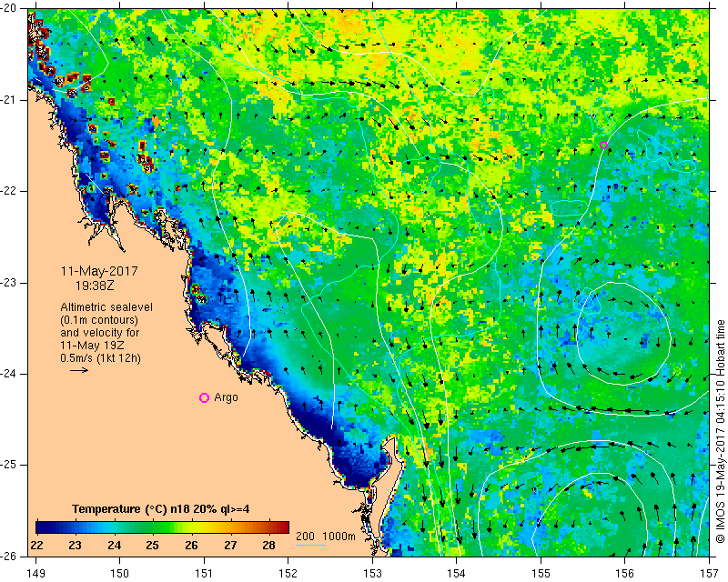Click the "0.5m/s (1kt 12h)" text
The width and height of the screenshot is (728, 582).
(x=100, y=358)
